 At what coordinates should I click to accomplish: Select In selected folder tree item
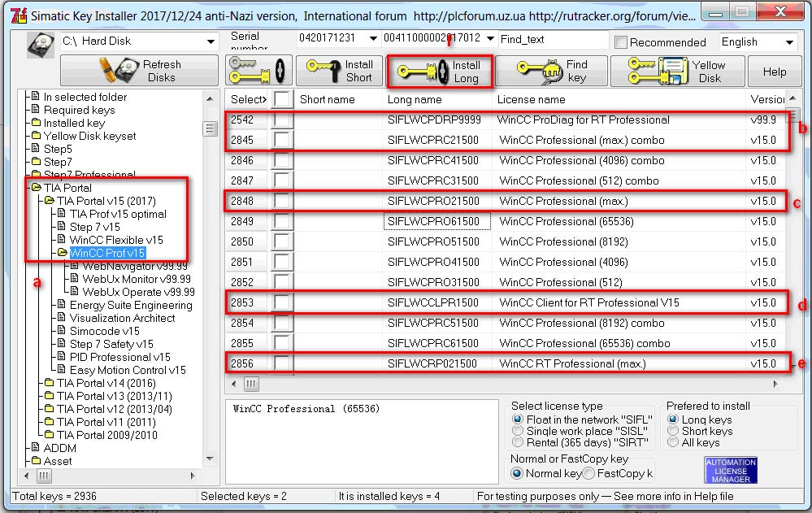pos(85,97)
